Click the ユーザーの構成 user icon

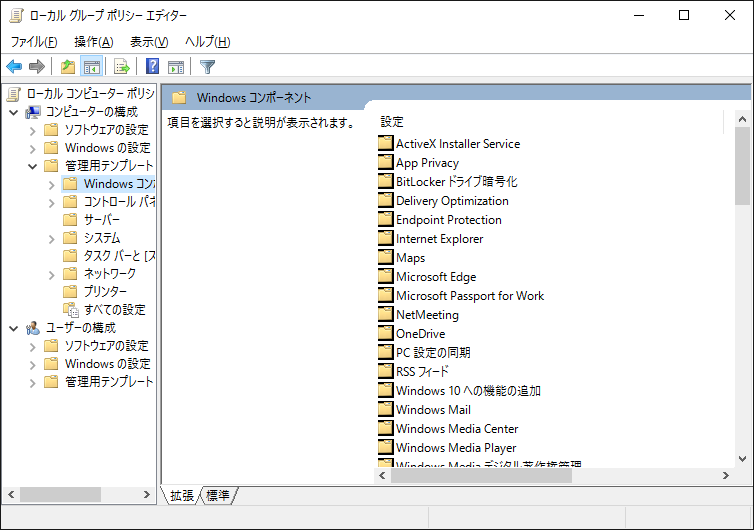pos(33,328)
